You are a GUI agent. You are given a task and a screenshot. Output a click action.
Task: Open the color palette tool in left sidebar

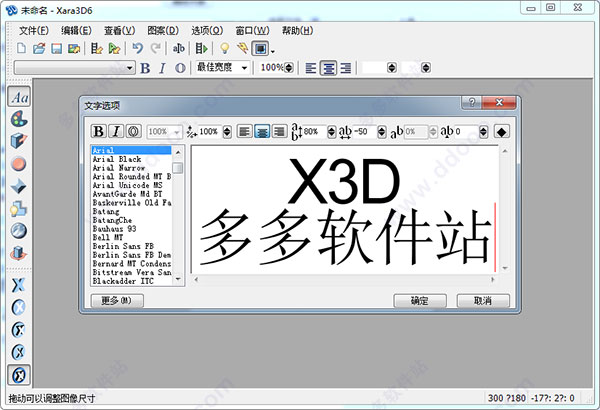click(18, 119)
